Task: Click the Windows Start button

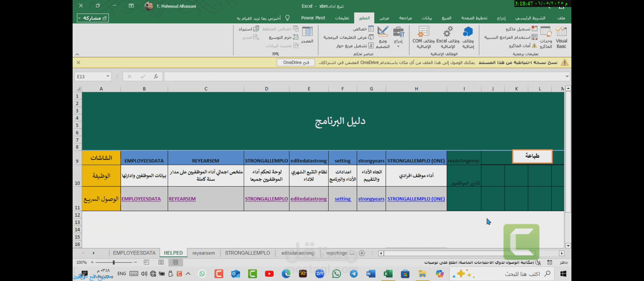Action: tap(563, 274)
